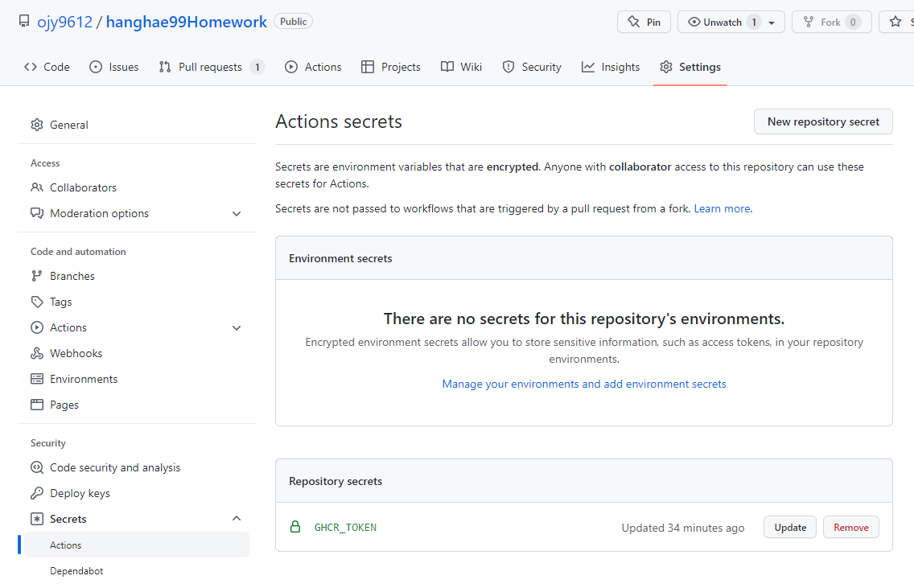This screenshot has height=588, width=914.
Task: Click the Secrets asterisk icon
Action: (x=37, y=519)
